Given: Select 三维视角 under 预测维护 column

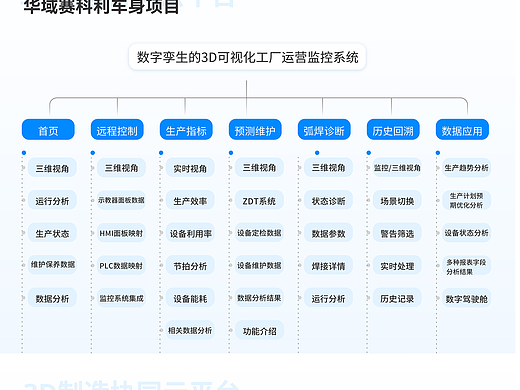Looking at the screenshot, I should point(259,168).
